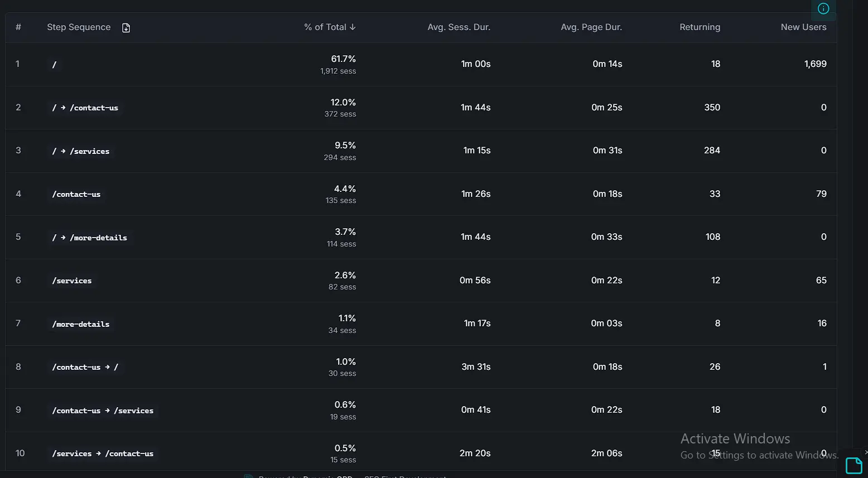Click the info icon at top right
868x478 pixels.
(823, 8)
